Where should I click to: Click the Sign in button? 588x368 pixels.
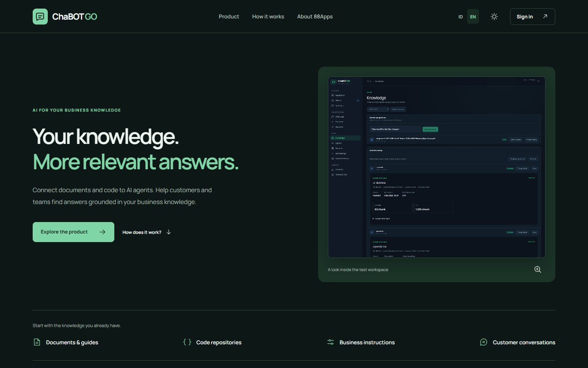click(x=532, y=17)
